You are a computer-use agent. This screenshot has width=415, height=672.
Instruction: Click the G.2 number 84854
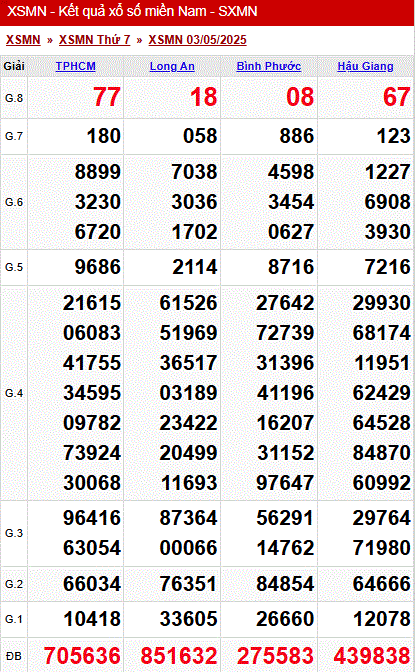click(285, 584)
